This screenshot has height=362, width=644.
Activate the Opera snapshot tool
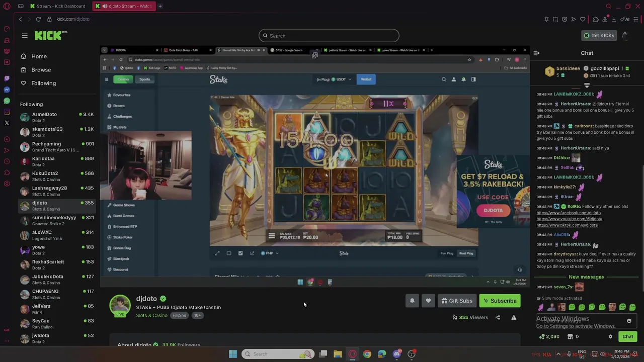click(555, 19)
